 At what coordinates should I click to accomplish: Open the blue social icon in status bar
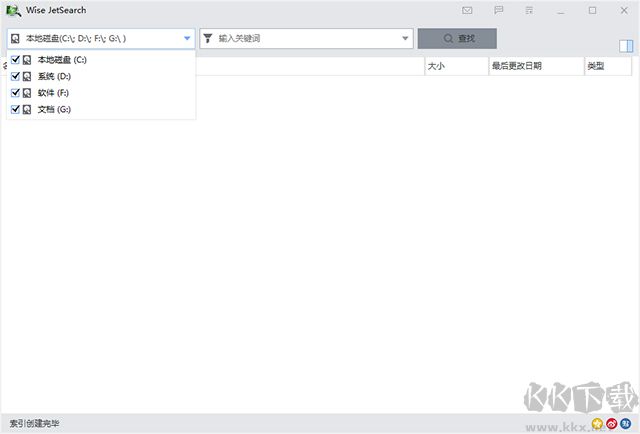[625, 424]
